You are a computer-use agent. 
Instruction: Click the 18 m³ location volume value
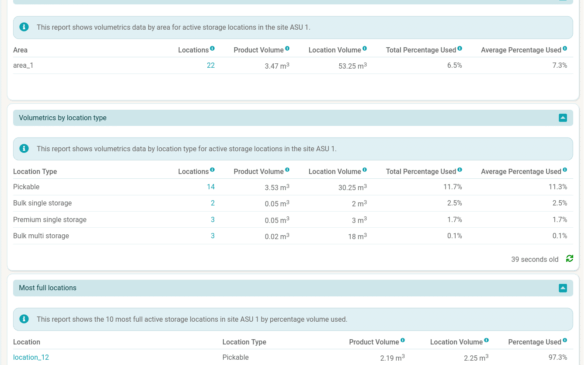(x=357, y=236)
